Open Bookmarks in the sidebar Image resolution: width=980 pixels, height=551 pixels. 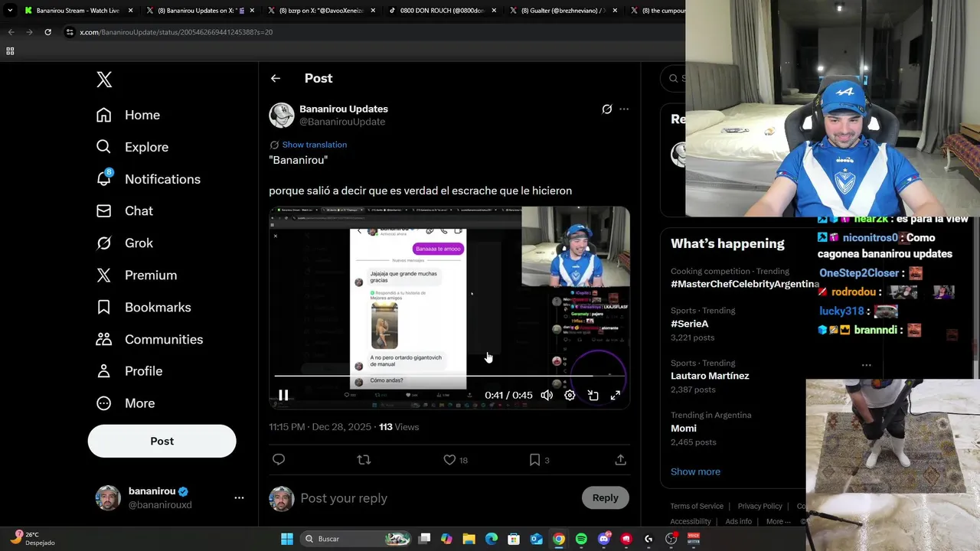pyautogui.click(x=143, y=308)
